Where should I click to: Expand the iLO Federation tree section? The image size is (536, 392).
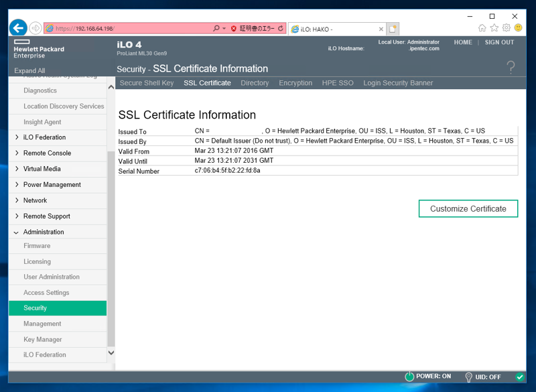tap(17, 137)
